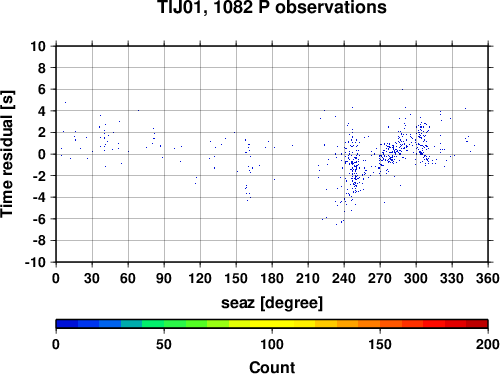The height and width of the screenshot is (374, 500).
Task: Click the 'Count' colorbar label
Action: pos(272,367)
